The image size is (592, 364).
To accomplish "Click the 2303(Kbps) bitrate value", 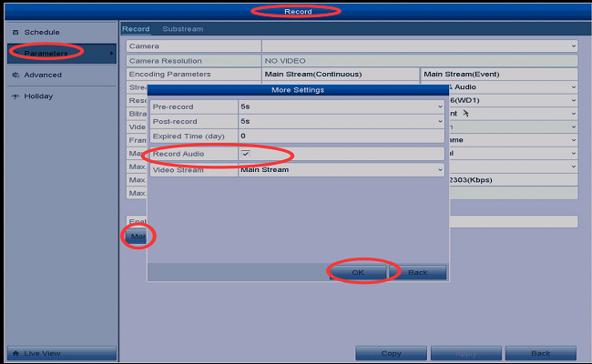I will tap(471, 180).
